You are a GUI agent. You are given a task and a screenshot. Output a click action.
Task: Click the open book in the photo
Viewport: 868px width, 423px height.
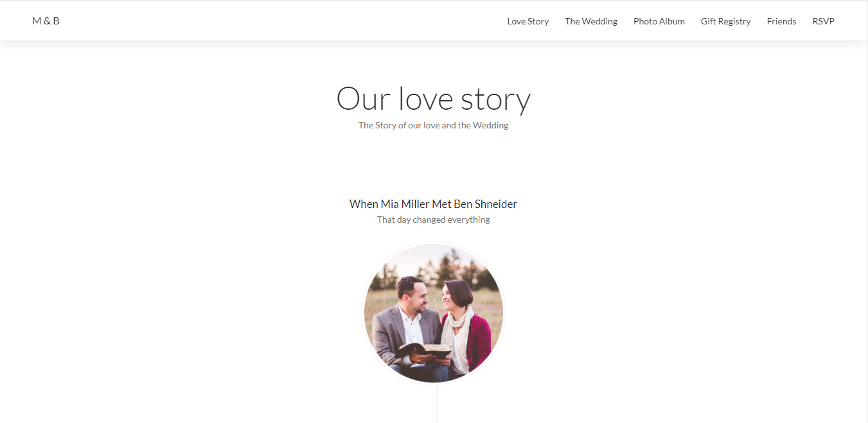coord(425,350)
